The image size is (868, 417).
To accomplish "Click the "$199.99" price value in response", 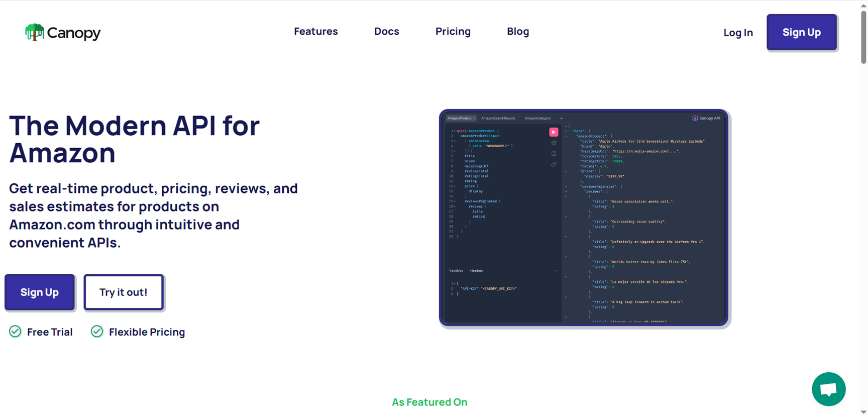I will tap(615, 176).
